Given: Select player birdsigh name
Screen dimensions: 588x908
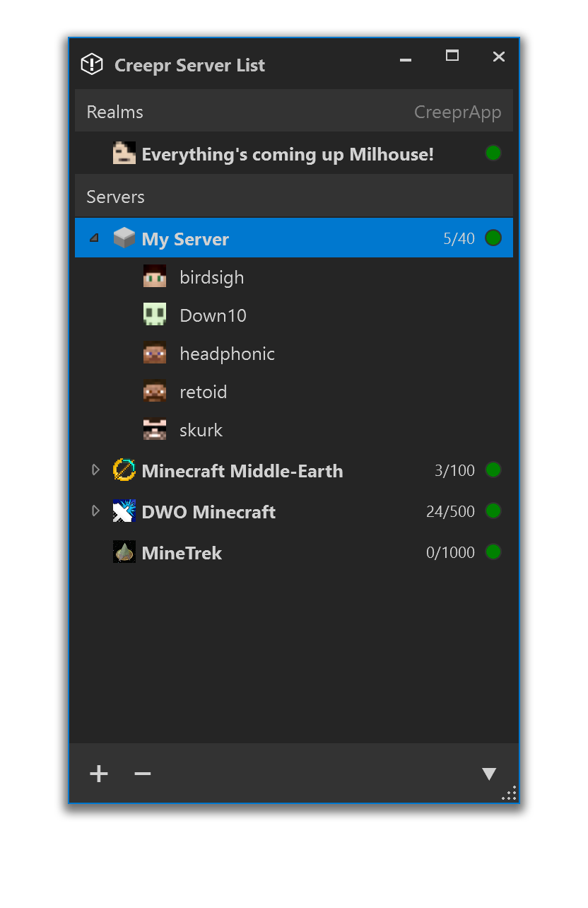Looking at the screenshot, I should pos(212,277).
